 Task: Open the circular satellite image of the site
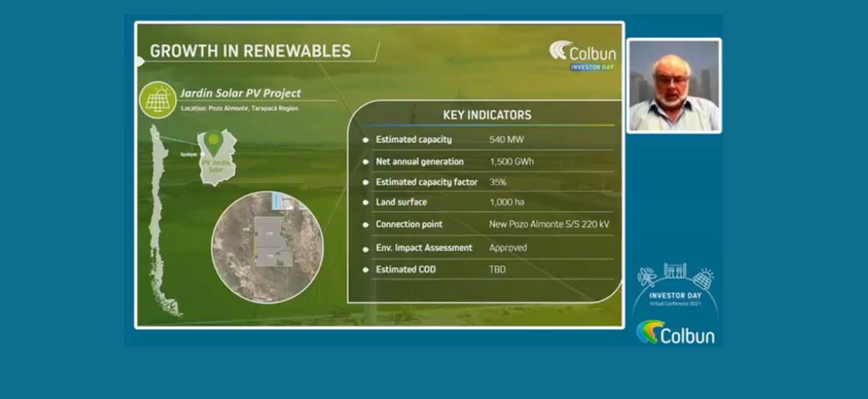267,248
